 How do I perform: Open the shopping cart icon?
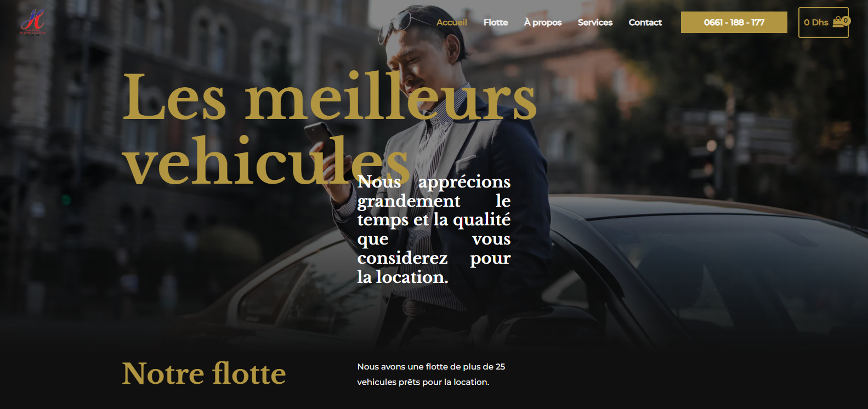(x=839, y=22)
